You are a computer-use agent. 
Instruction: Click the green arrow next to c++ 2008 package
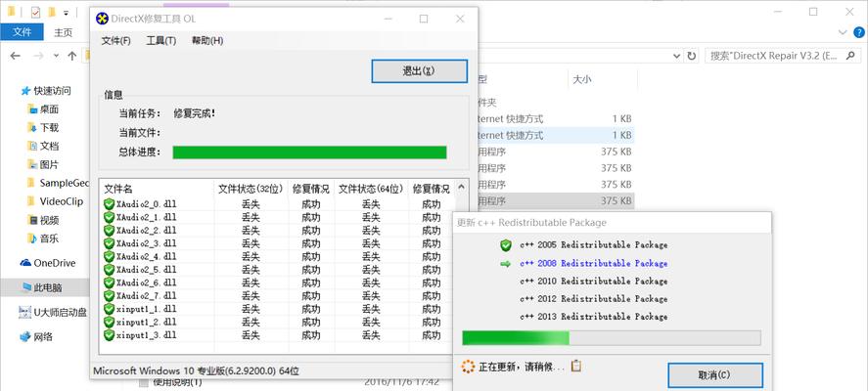(505, 264)
